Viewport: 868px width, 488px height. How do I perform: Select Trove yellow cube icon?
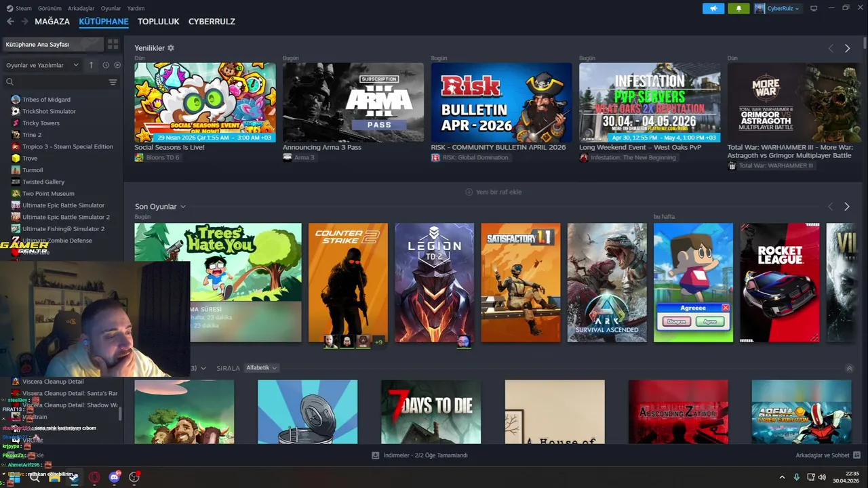point(16,159)
